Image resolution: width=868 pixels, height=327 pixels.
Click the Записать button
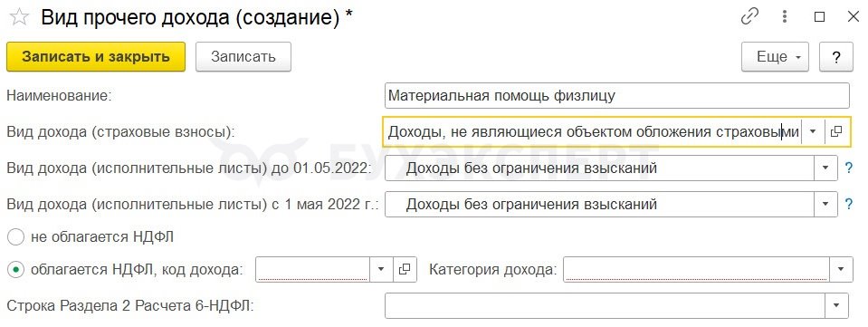pos(243,56)
